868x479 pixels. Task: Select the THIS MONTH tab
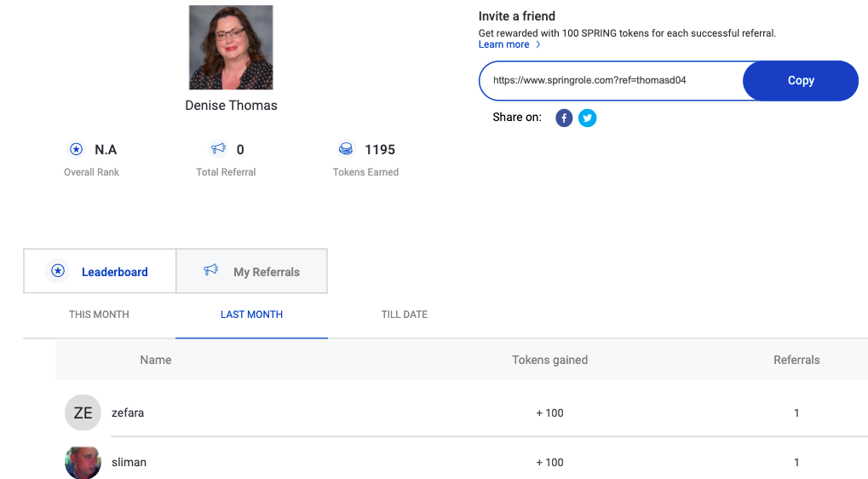pos(99,315)
